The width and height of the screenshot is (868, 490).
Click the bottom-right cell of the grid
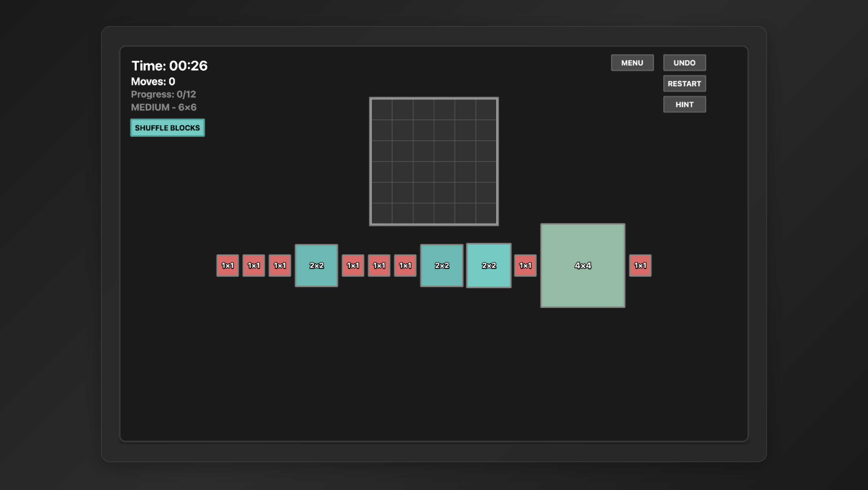pos(486,213)
